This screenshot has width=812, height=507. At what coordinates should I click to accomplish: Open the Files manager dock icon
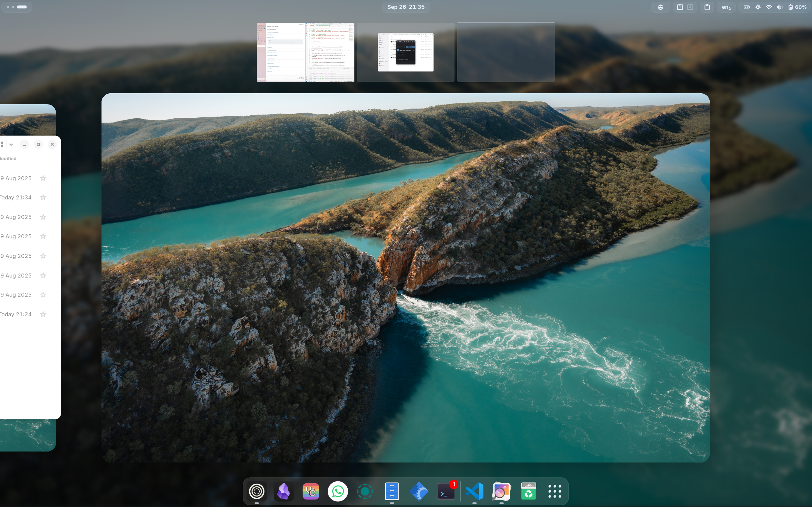click(x=392, y=492)
